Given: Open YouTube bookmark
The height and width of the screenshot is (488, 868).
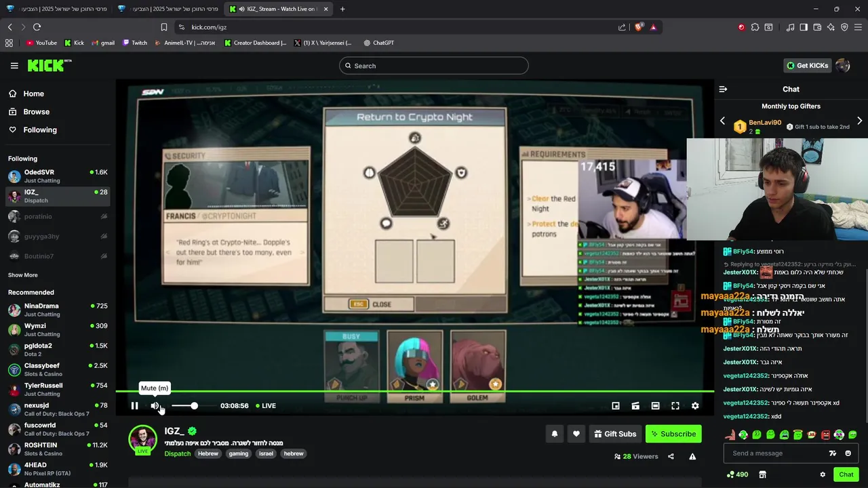Looking at the screenshot, I should tap(41, 43).
